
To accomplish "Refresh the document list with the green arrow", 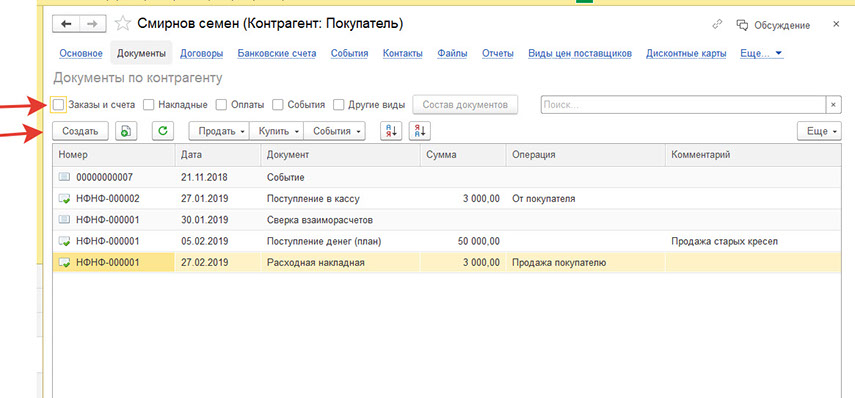I will 162,131.
